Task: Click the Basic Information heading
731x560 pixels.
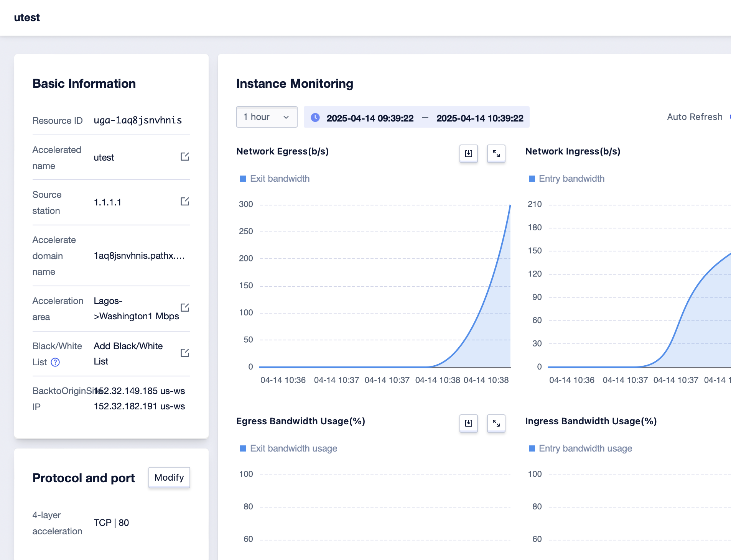Action: click(x=84, y=84)
